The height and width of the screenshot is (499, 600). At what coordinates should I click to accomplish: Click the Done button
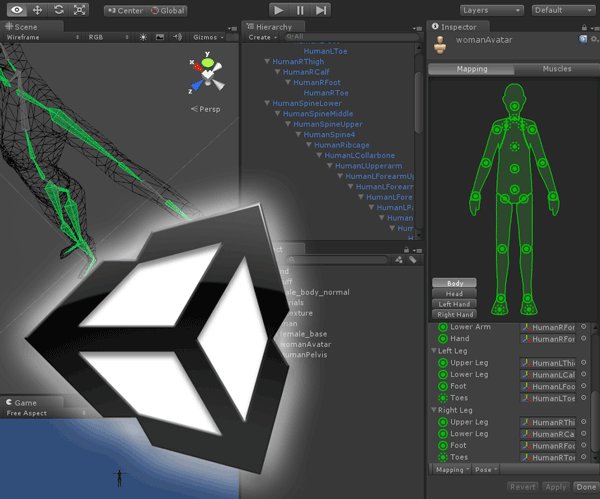point(586,487)
